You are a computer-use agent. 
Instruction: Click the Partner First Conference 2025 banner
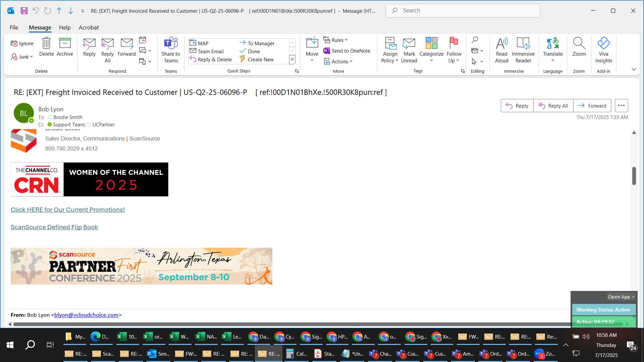[x=141, y=266]
